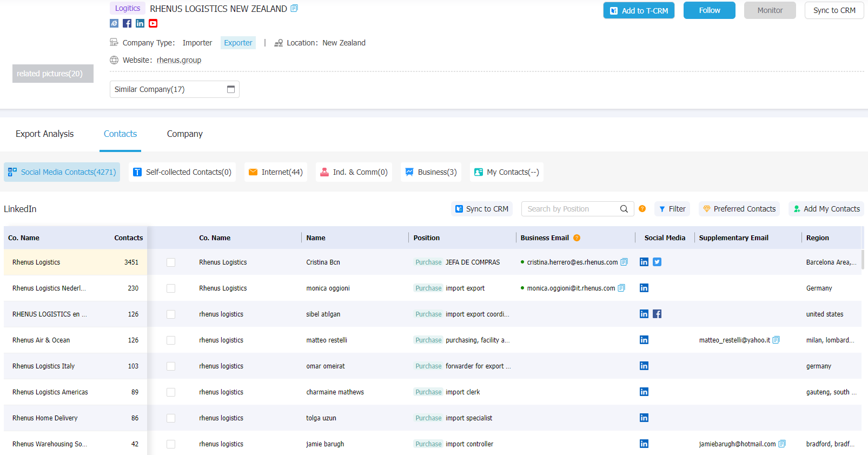Open the company's Facebook page icon

coord(127,23)
